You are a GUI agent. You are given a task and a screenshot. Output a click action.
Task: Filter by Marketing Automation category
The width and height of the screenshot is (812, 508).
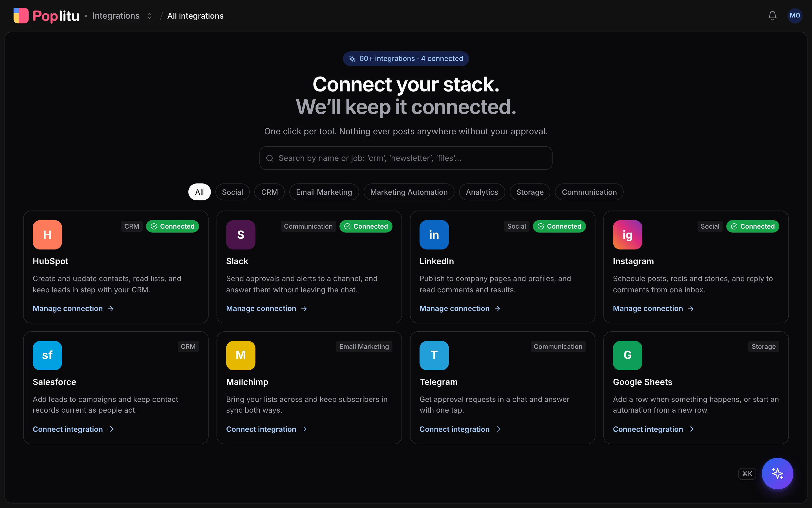tap(409, 192)
